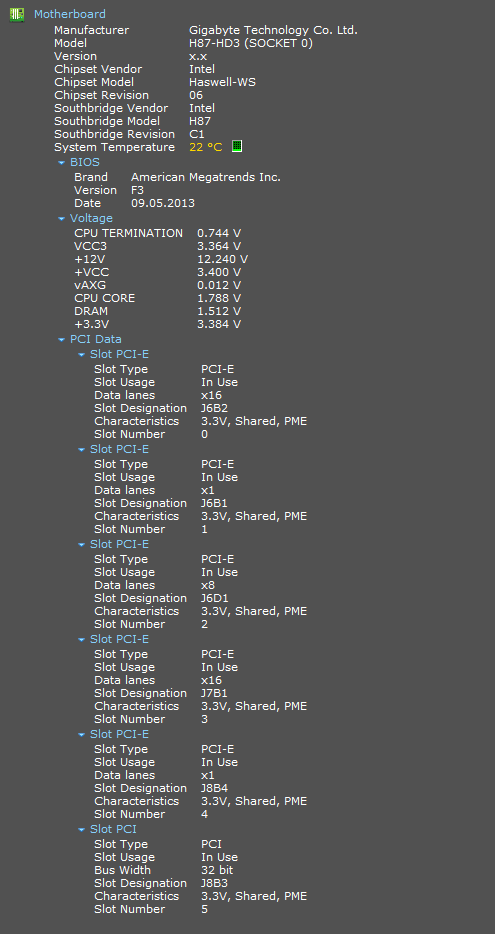Collapse the Voltage section
This screenshot has height=934, width=495.
click(61, 219)
